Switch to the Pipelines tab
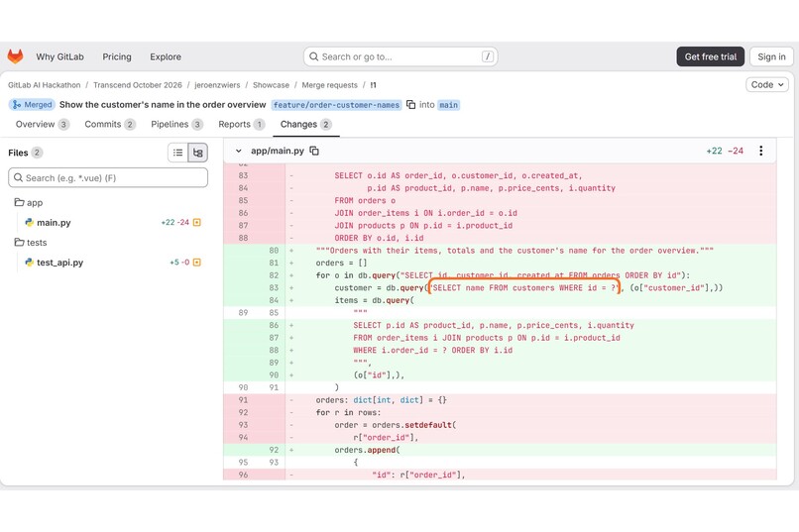The width and height of the screenshot is (799, 532). point(176,124)
